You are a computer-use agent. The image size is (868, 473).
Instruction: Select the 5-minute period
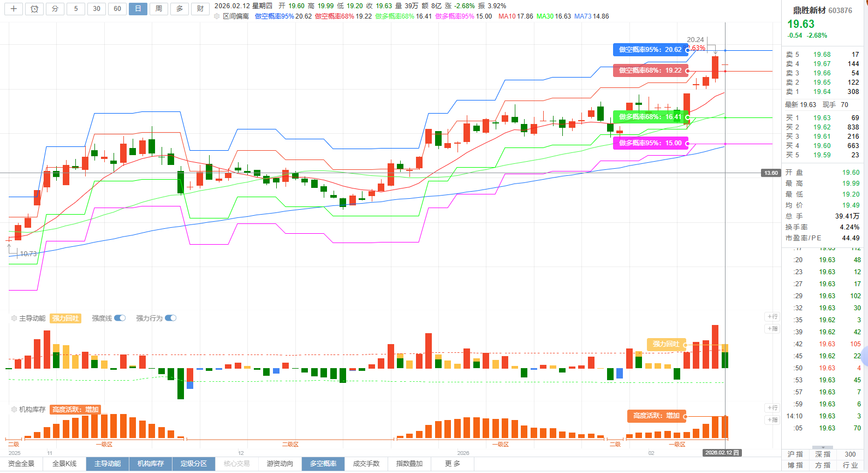[76, 9]
